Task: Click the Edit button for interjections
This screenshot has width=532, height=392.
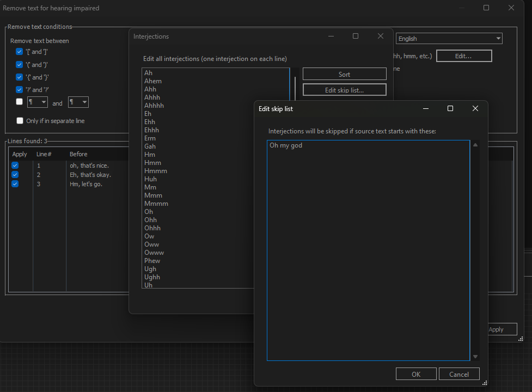Action: coord(463,56)
